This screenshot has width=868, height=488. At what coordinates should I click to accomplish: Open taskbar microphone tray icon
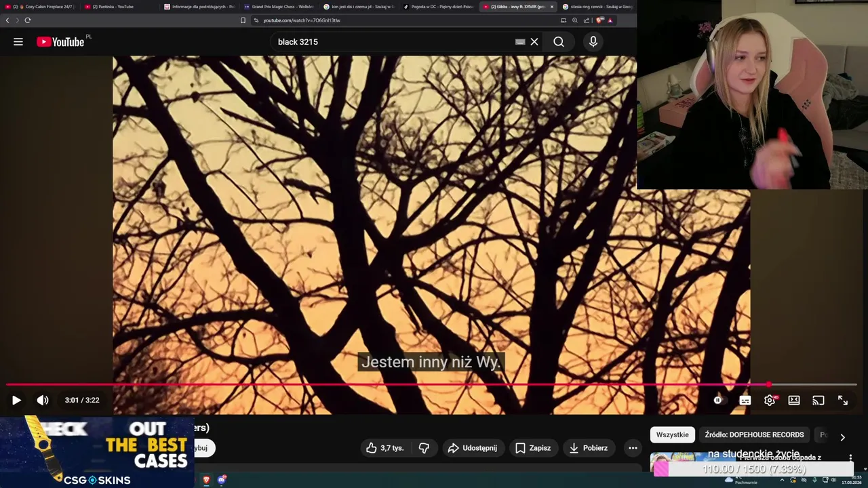[x=814, y=480]
